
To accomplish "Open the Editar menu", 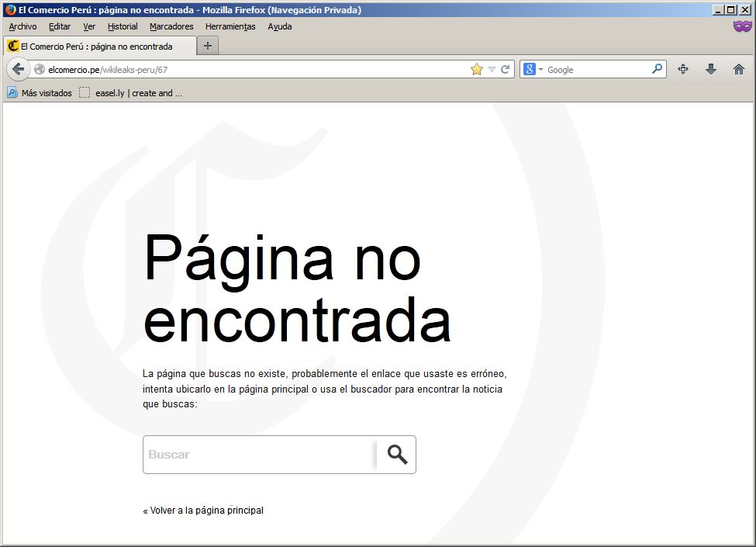I will tap(60, 26).
